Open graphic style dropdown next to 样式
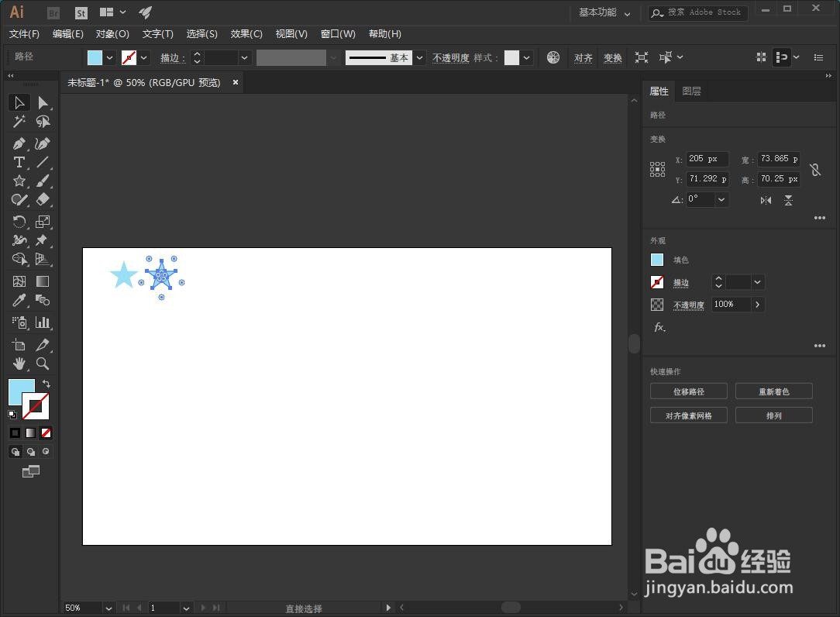This screenshot has width=840, height=617. [527, 57]
